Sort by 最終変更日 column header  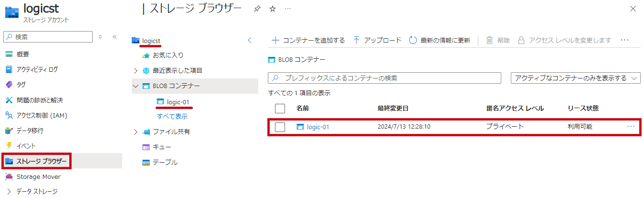(393, 109)
